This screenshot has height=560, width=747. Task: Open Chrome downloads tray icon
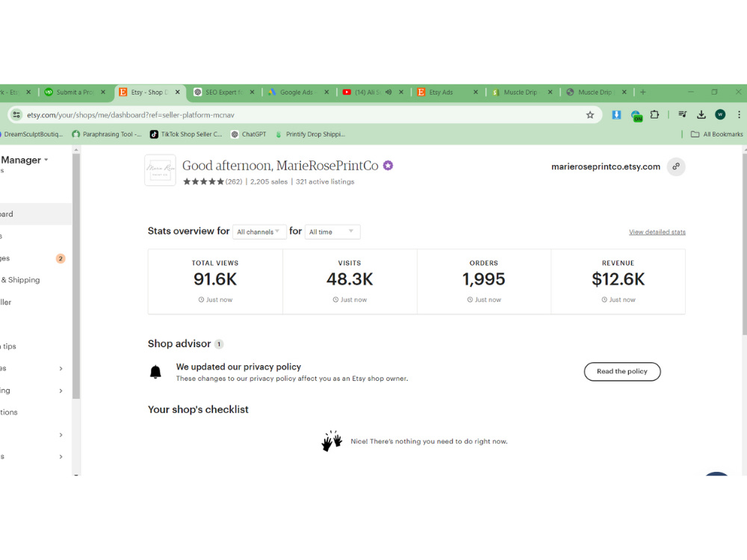click(x=701, y=115)
